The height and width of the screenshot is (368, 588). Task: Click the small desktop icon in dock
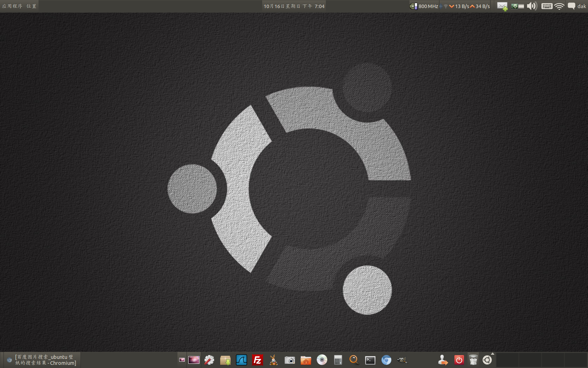point(182,360)
